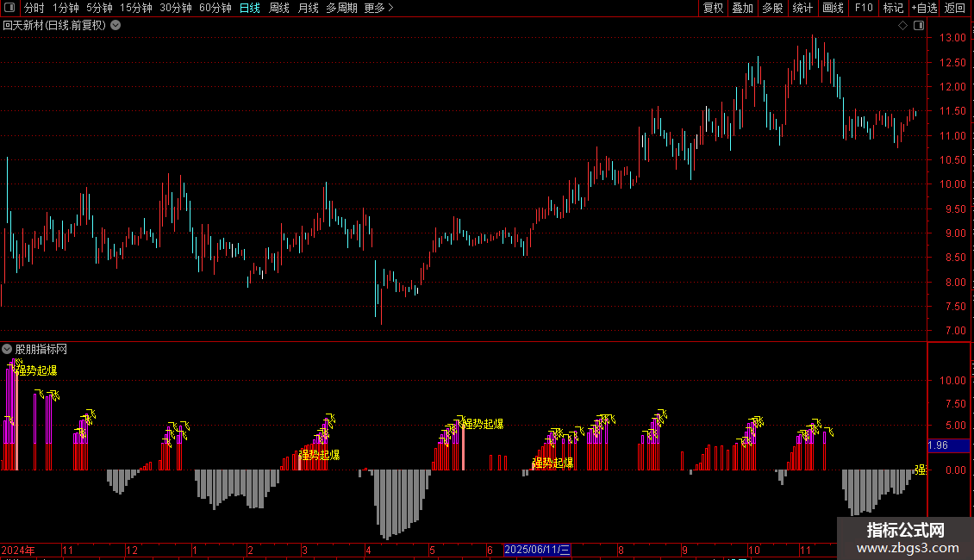Add stock via +自选 button

924,8
